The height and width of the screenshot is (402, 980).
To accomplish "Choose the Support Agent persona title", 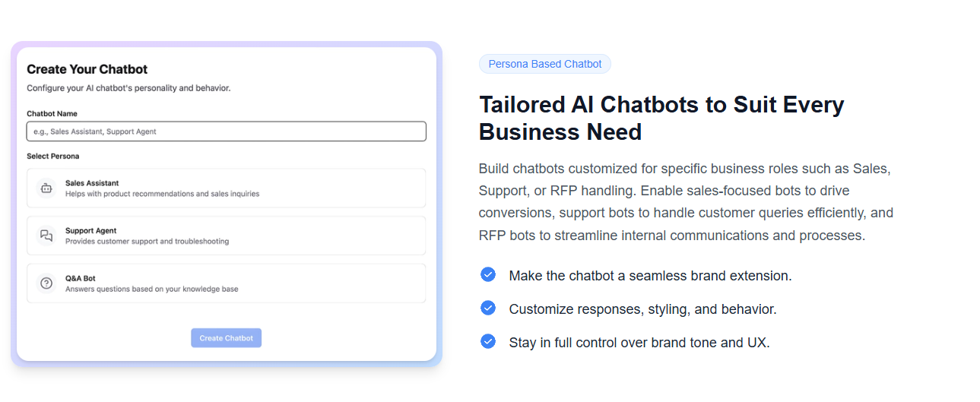I will pos(91,231).
